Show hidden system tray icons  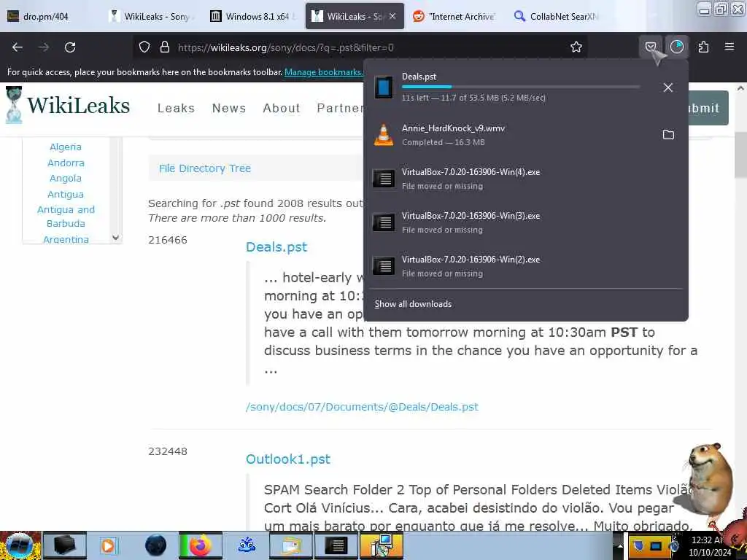tap(620, 545)
